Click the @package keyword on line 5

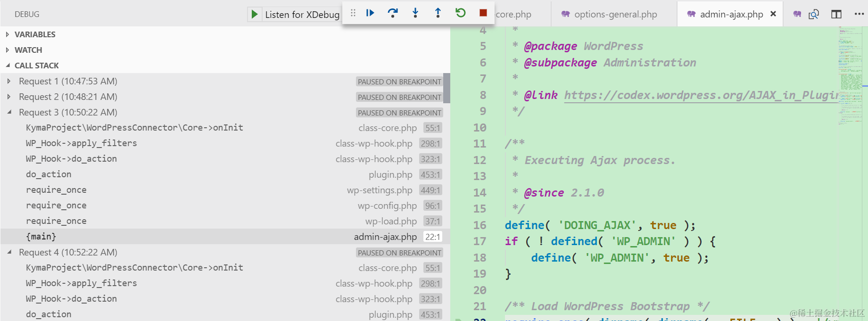pyautogui.click(x=550, y=46)
